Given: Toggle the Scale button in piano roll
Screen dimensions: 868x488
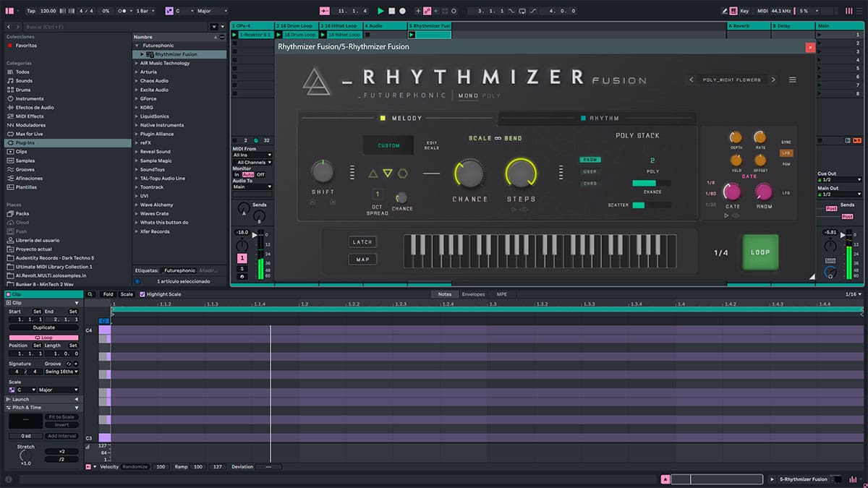Looking at the screenshot, I should pyautogui.click(x=127, y=294).
